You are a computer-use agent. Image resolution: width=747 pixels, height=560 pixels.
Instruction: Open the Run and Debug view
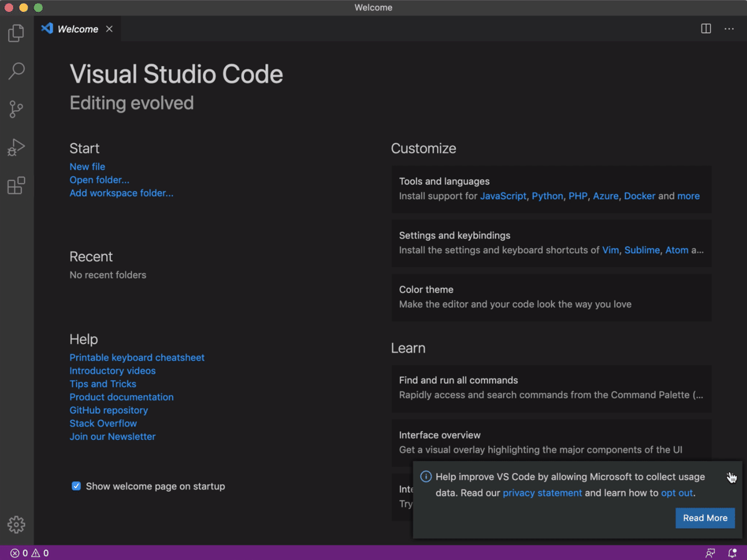[16, 147]
